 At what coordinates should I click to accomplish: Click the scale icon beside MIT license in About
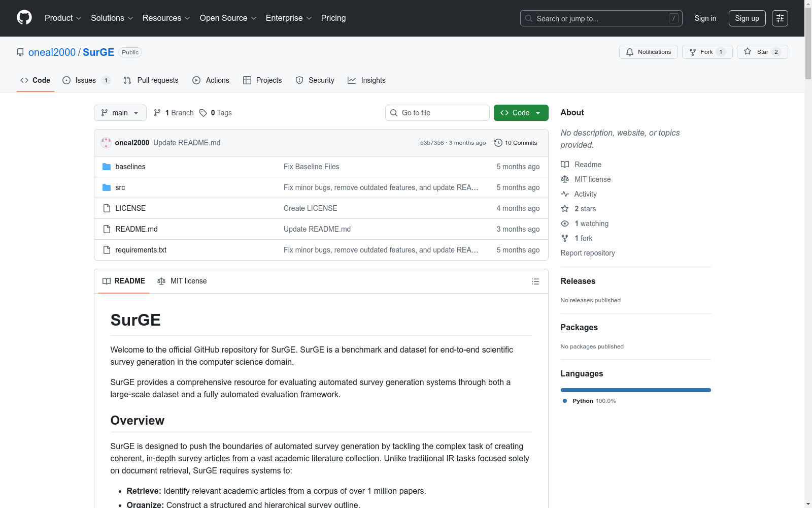point(565,179)
